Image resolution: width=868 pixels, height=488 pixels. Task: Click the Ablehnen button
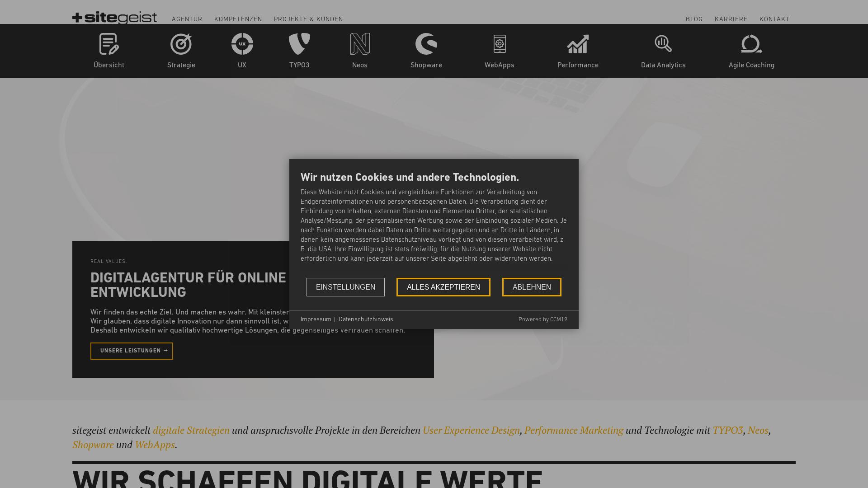(x=532, y=287)
